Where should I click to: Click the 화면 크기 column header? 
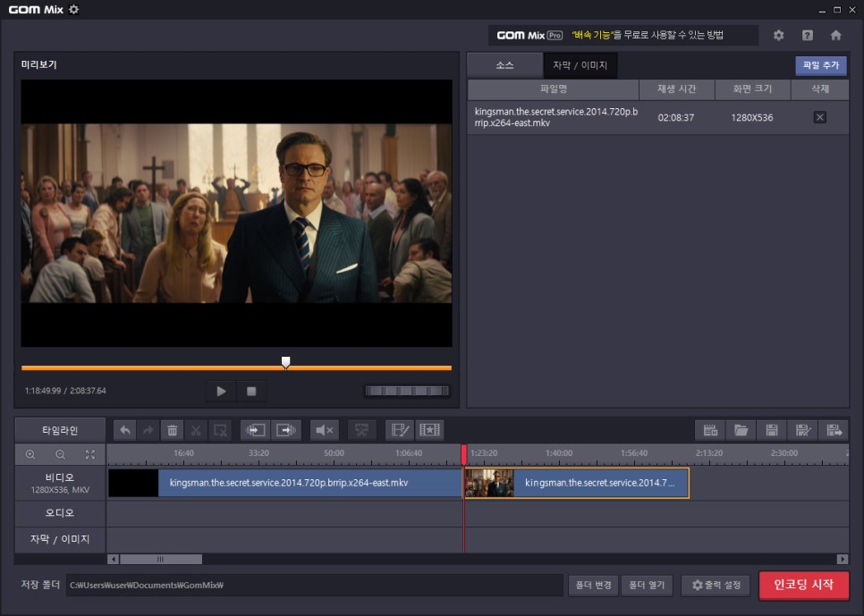(752, 89)
